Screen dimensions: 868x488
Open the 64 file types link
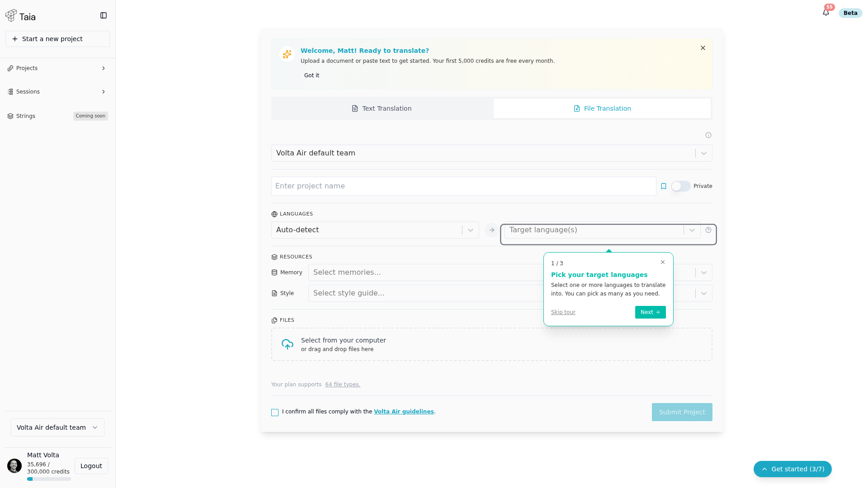tap(343, 385)
